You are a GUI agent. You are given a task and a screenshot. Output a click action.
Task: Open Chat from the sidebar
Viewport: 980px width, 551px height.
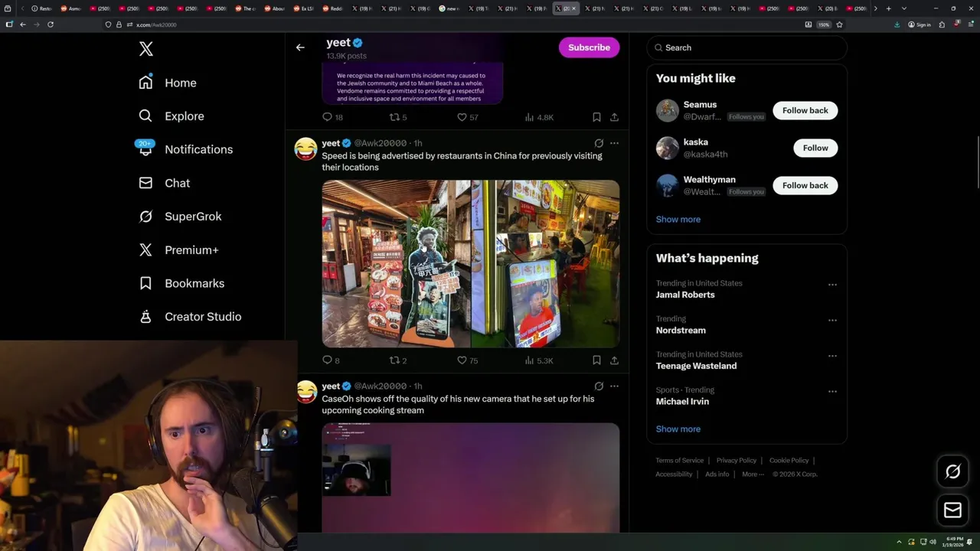(165, 183)
